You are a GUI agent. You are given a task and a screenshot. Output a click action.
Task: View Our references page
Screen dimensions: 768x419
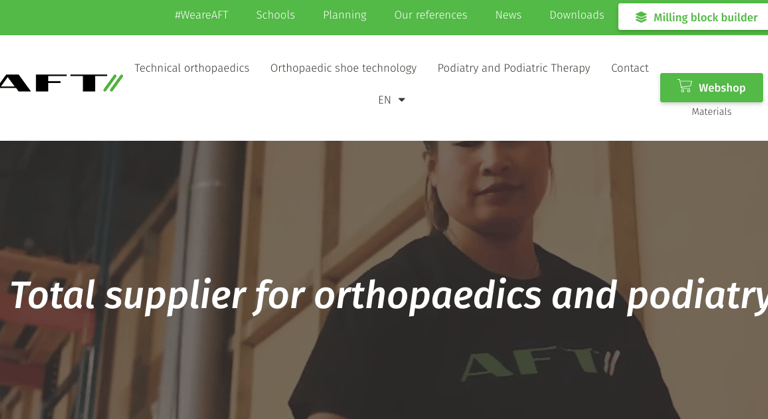(431, 15)
